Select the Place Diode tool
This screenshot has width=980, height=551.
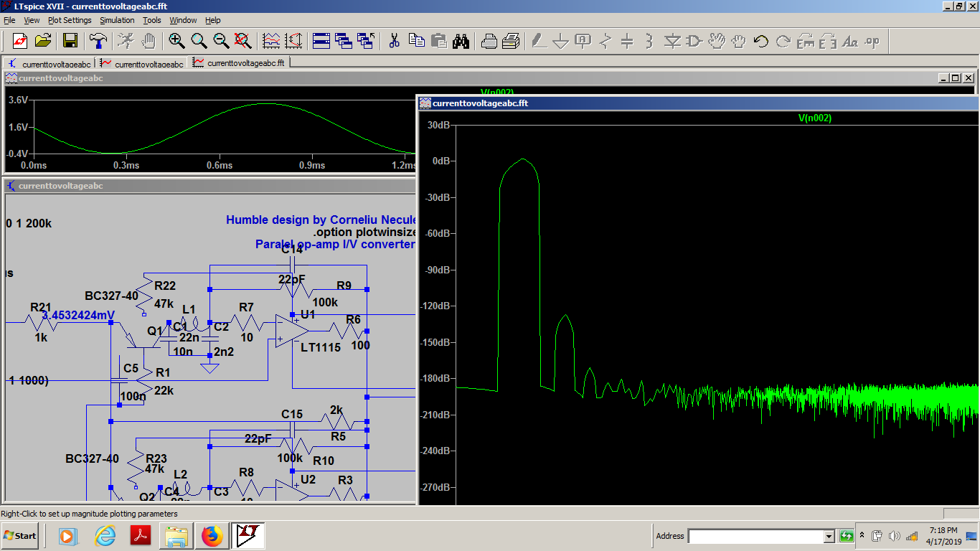tap(672, 41)
